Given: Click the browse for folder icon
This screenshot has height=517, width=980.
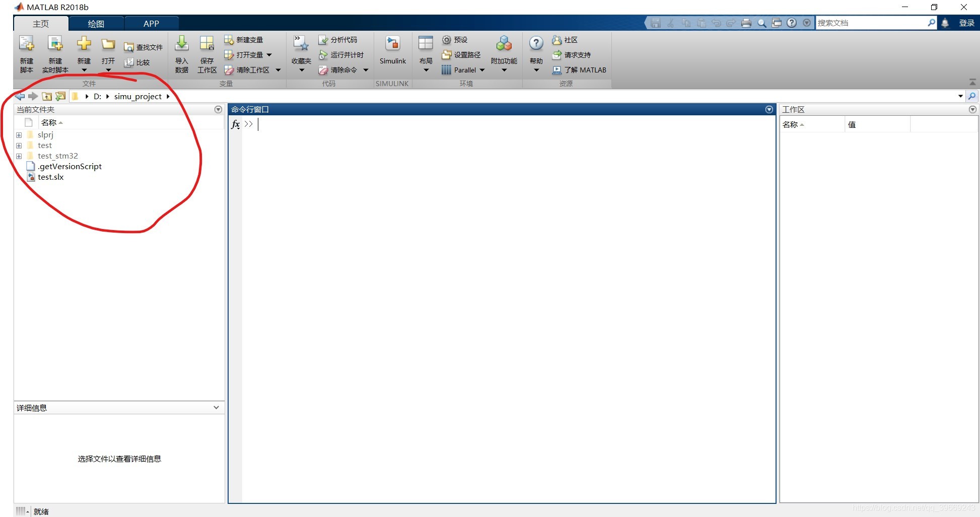Looking at the screenshot, I should pos(60,96).
